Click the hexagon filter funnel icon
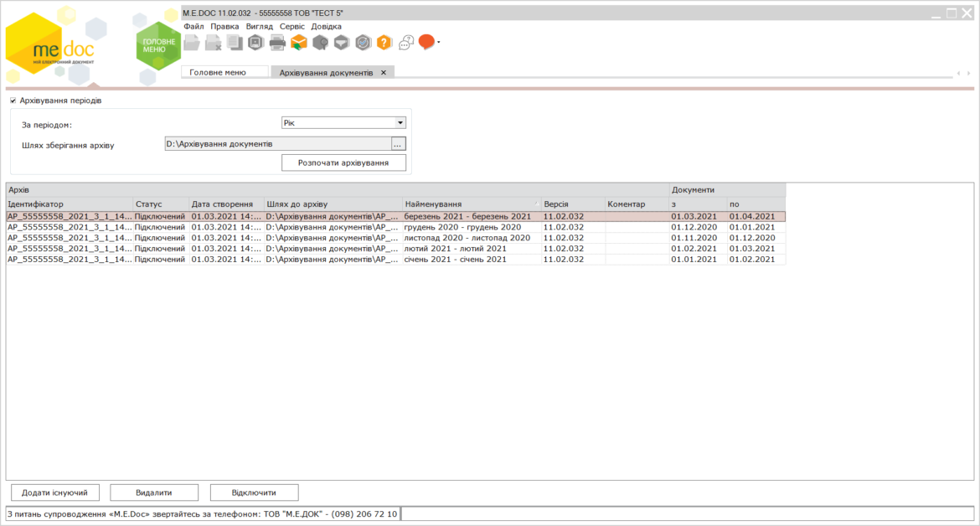Viewport: 980px width, 526px height. (x=341, y=43)
